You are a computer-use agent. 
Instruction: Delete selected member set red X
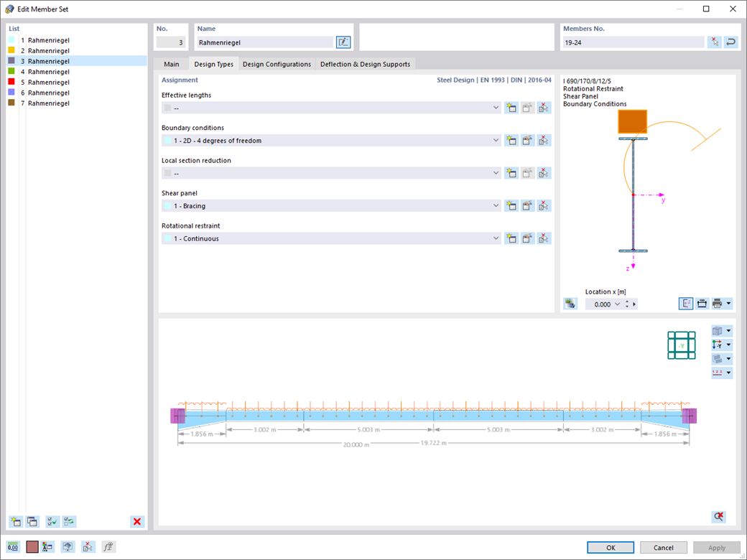point(137,521)
